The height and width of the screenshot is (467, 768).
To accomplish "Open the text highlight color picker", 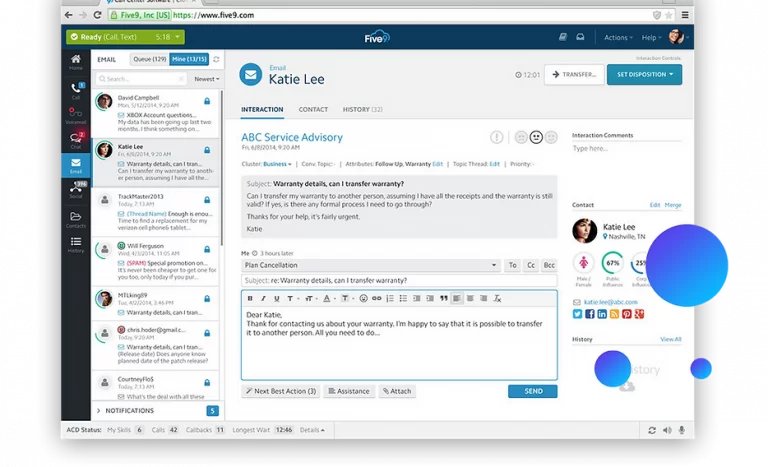I will pos(347,298).
